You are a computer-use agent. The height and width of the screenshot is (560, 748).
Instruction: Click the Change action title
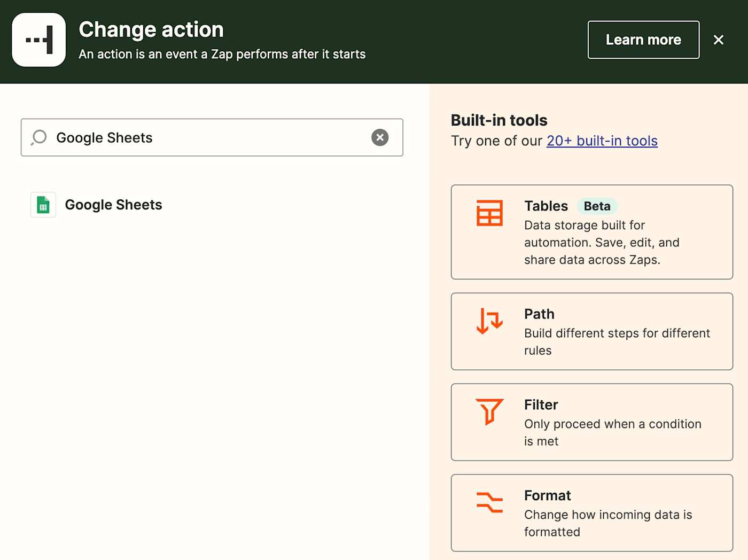pos(151,29)
